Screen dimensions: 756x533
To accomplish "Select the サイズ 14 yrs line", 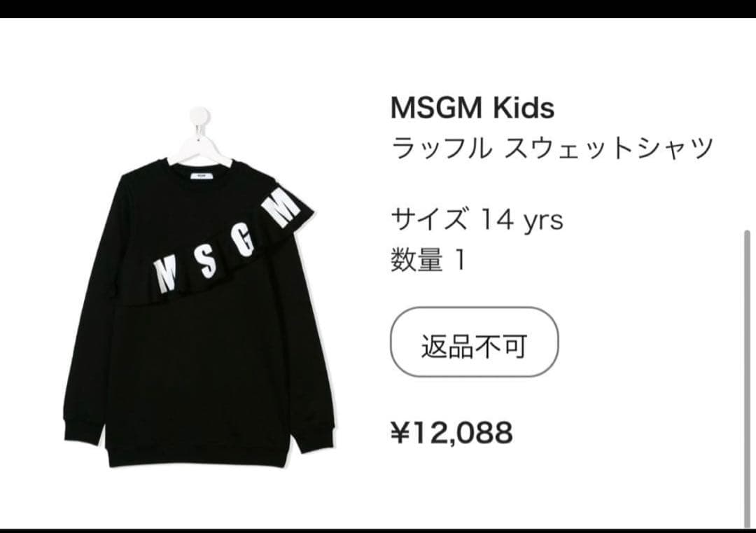I will (477, 220).
